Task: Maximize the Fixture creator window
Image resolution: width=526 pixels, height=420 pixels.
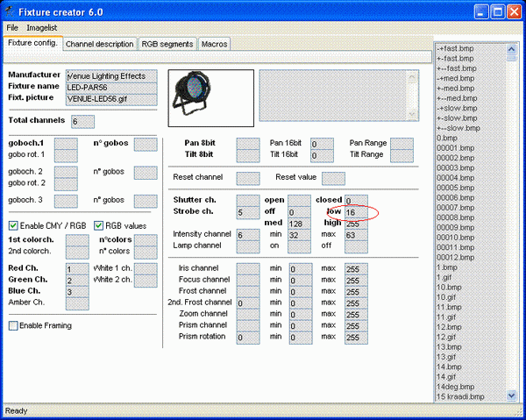Action: pos(497,11)
